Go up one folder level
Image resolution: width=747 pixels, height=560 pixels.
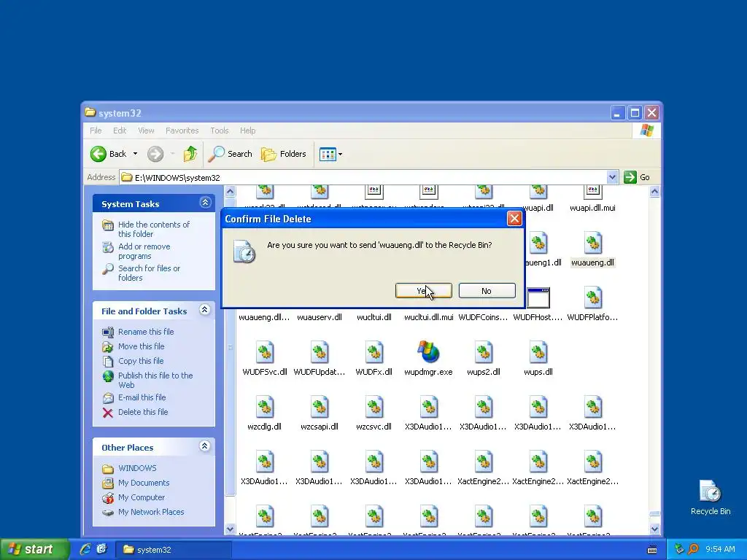[x=190, y=154]
